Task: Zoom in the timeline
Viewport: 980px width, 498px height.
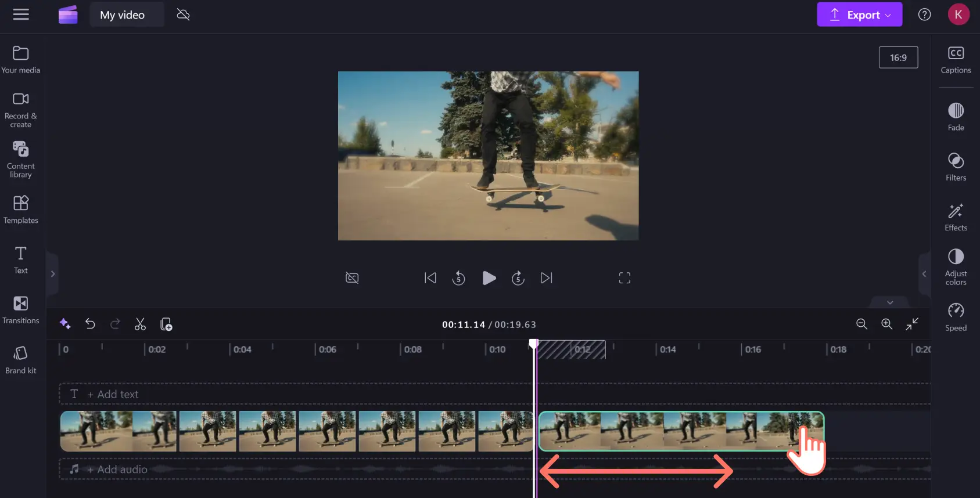Action: click(886, 324)
